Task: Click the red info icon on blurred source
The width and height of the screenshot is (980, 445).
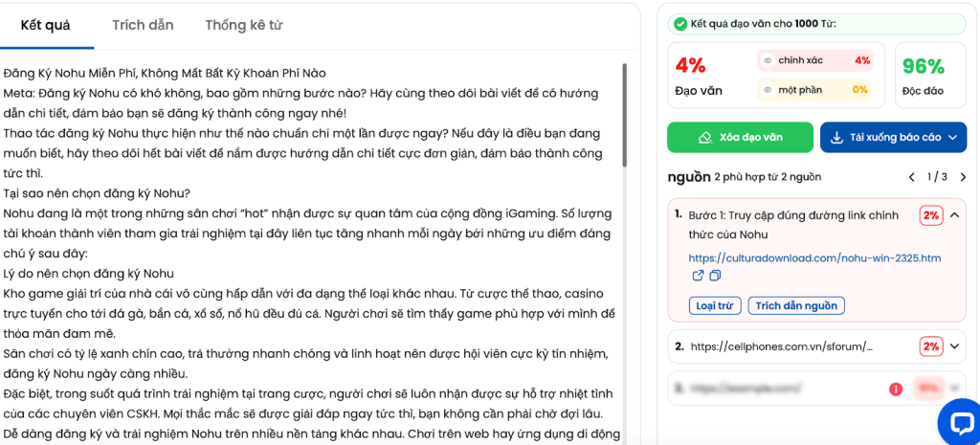Action: (x=896, y=389)
